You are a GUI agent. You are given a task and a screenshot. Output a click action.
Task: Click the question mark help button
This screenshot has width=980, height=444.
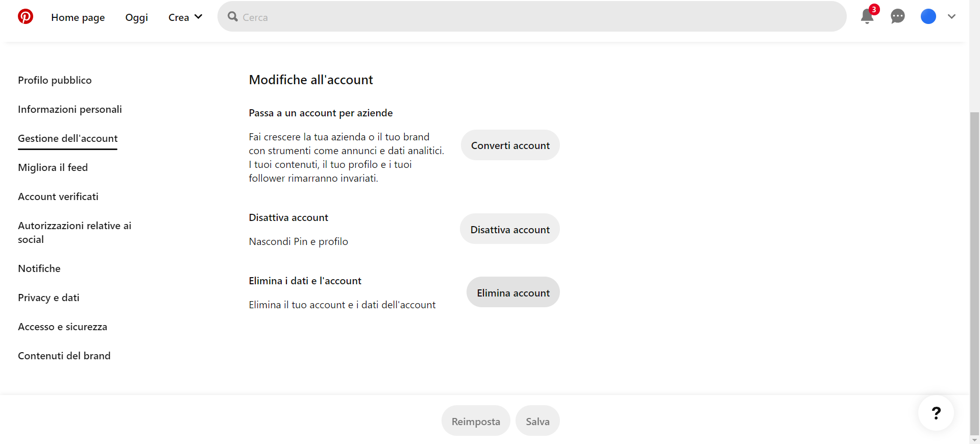coord(936,413)
